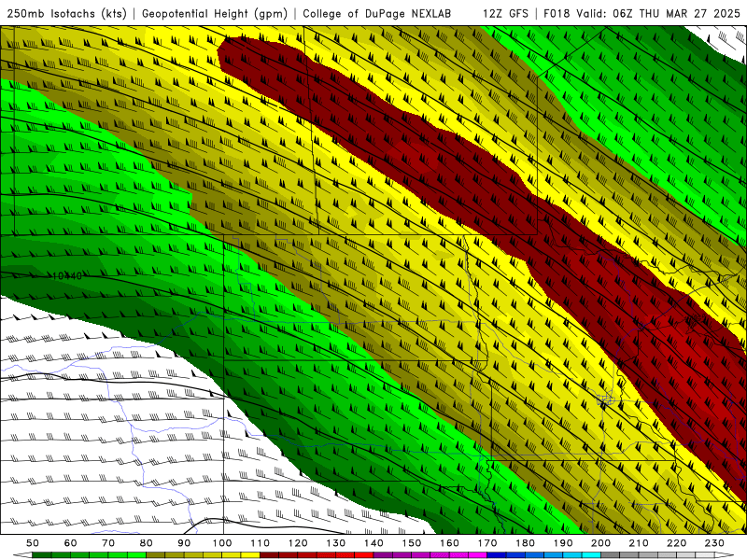Click the '140' legend value

[x=373, y=543]
